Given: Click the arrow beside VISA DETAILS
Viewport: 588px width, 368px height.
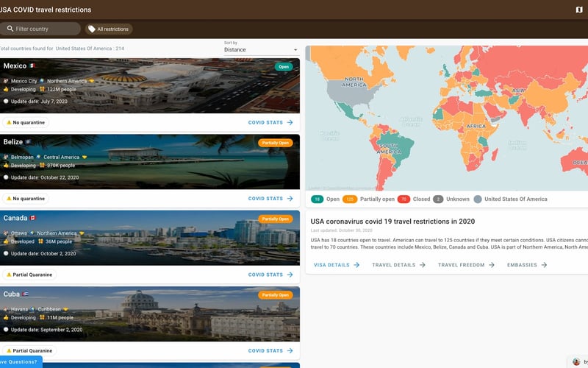Looking at the screenshot, I should [x=356, y=265].
